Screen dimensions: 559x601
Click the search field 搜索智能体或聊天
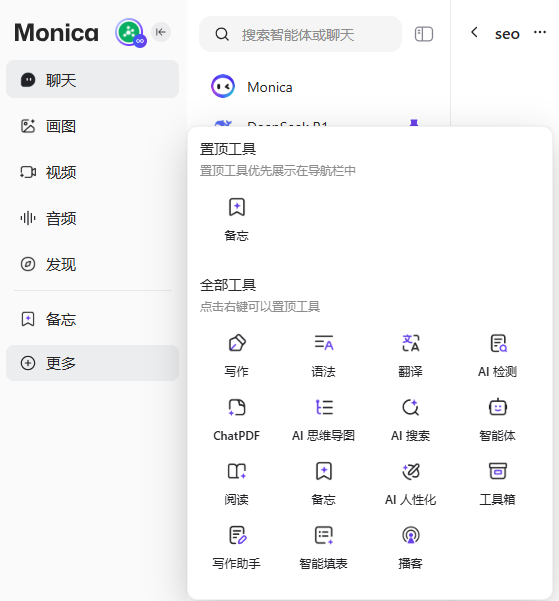(x=300, y=34)
